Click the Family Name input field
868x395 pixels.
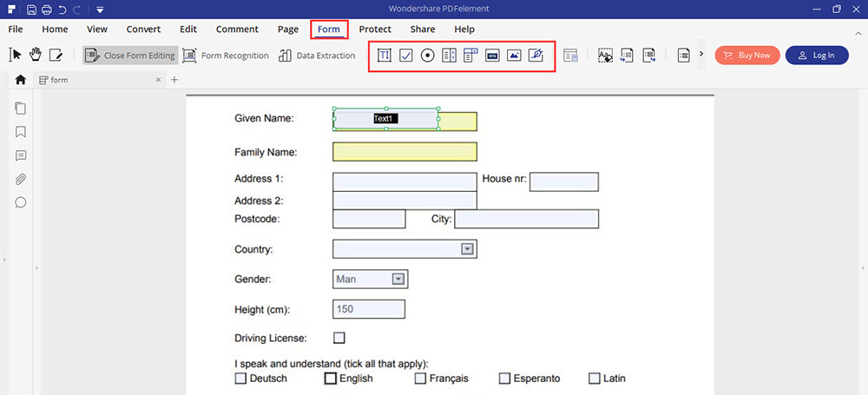[x=404, y=152]
